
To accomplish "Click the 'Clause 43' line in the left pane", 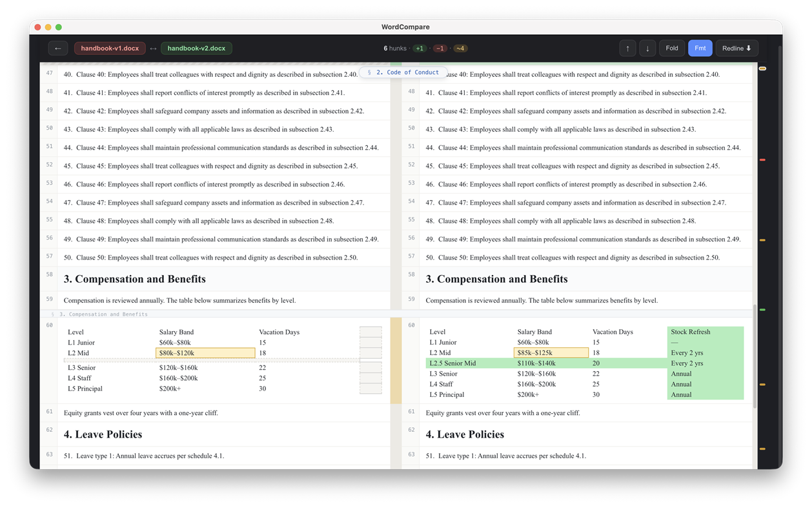I will [x=199, y=129].
